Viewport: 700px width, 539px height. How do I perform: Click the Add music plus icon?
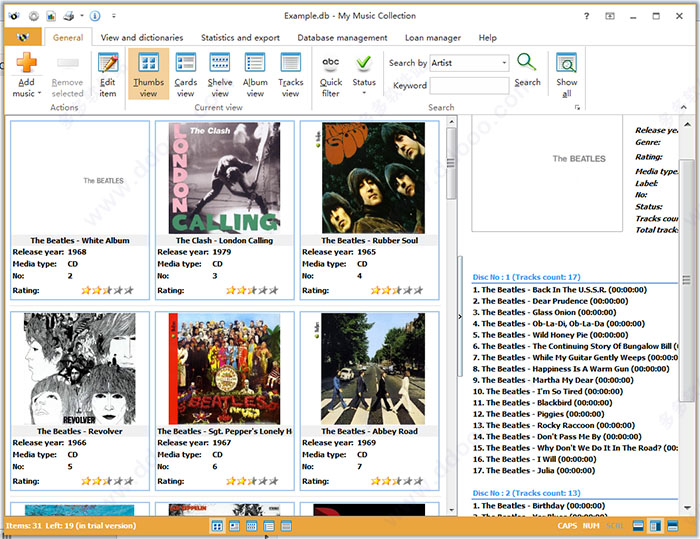click(x=26, y=63)
